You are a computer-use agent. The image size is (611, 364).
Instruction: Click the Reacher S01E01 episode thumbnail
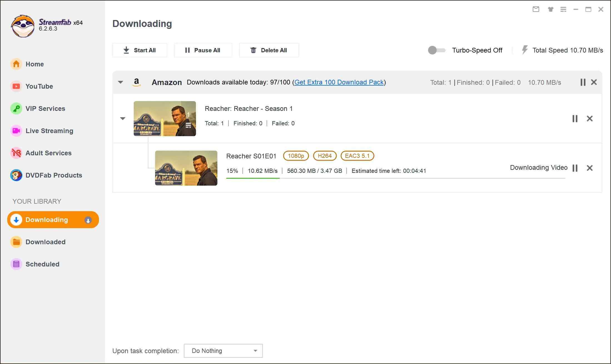pos(186,168)
